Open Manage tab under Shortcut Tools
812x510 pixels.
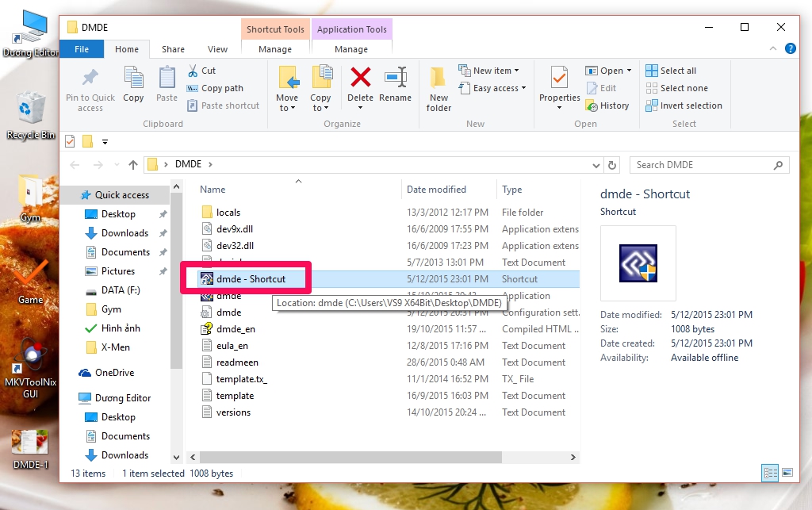point(275,49)
